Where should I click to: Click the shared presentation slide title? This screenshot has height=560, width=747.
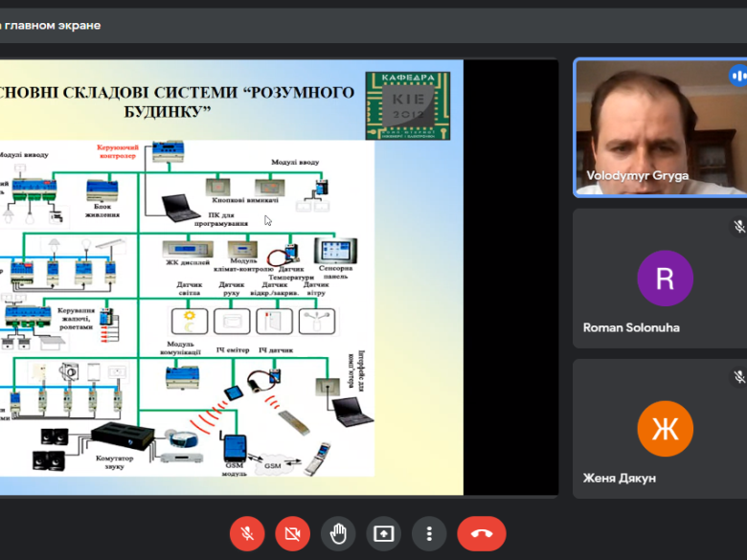coord(178,101)
